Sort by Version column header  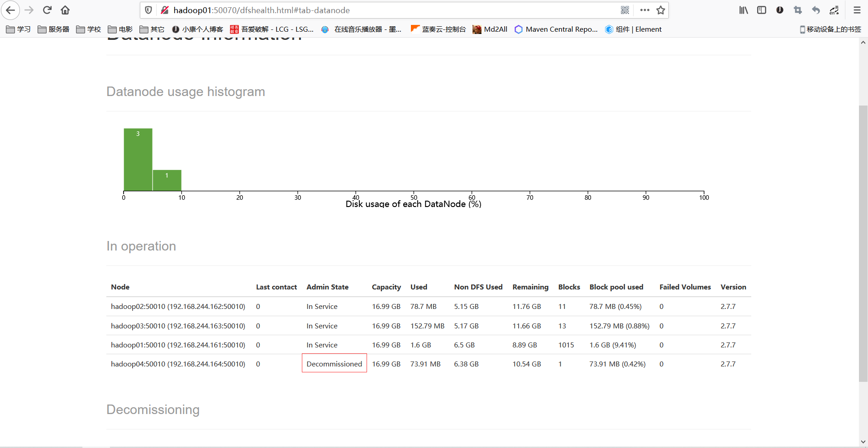point(734,287)
